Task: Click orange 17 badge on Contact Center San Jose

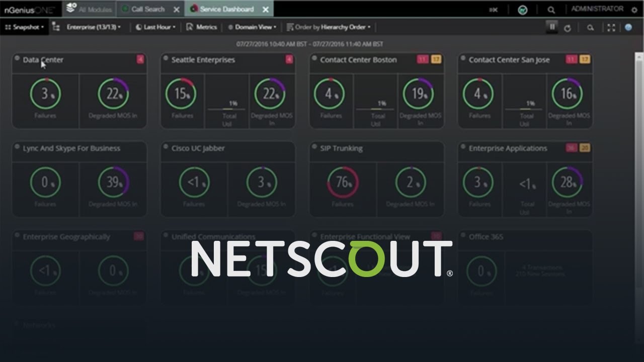Action: click(x=585, y=60)
